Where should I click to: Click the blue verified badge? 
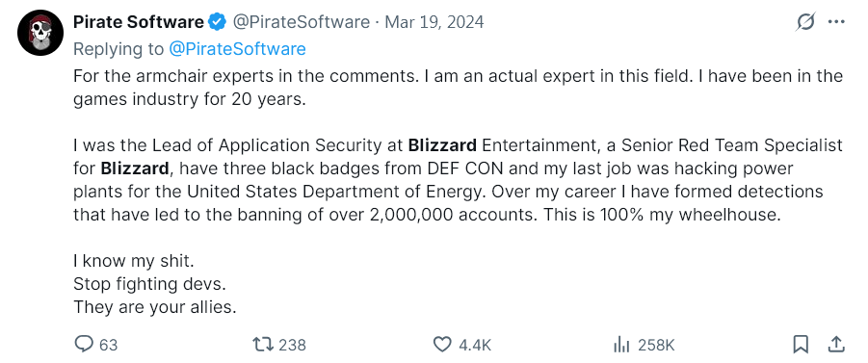pos(217,22)
